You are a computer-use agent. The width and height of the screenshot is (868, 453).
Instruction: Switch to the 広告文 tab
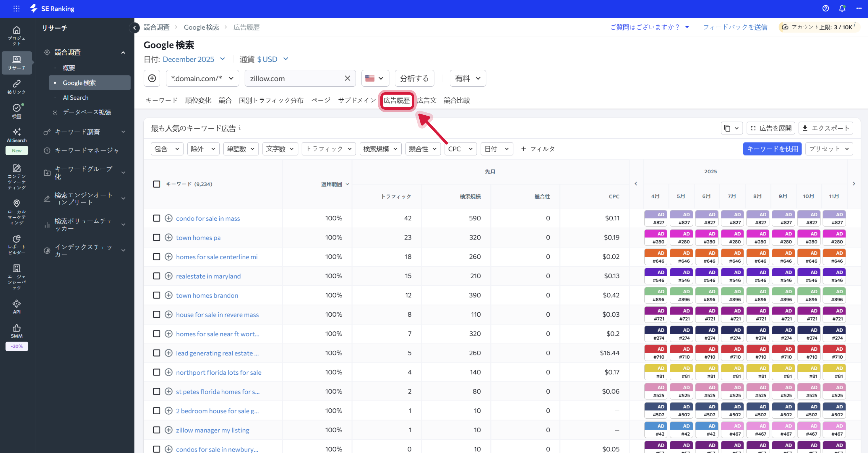tap(426, 100)
